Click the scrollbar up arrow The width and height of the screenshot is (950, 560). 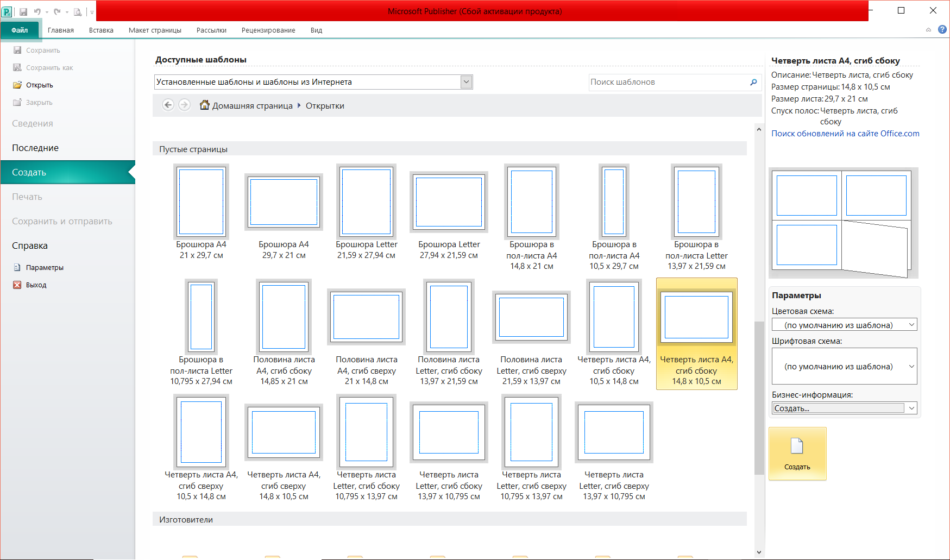click(x=759, y=129)
